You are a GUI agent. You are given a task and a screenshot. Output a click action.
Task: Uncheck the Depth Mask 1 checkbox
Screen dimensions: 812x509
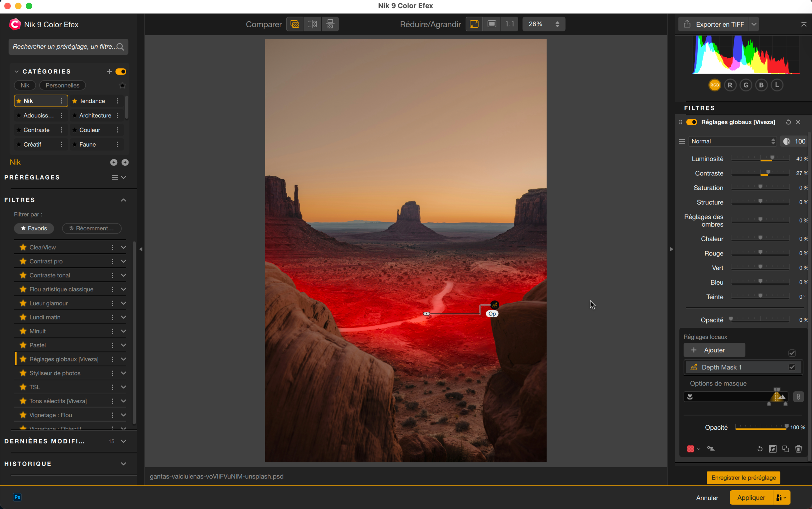coord(792,367)
